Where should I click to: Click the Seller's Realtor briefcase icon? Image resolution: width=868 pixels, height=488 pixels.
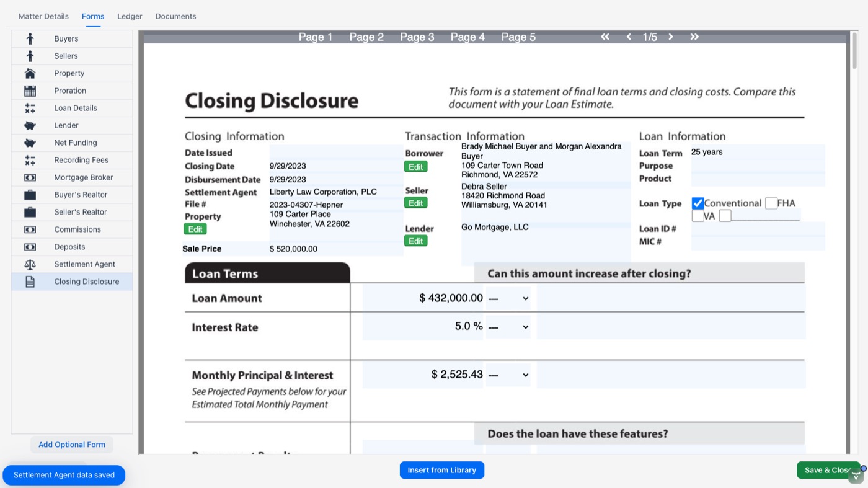click(30, 212)
